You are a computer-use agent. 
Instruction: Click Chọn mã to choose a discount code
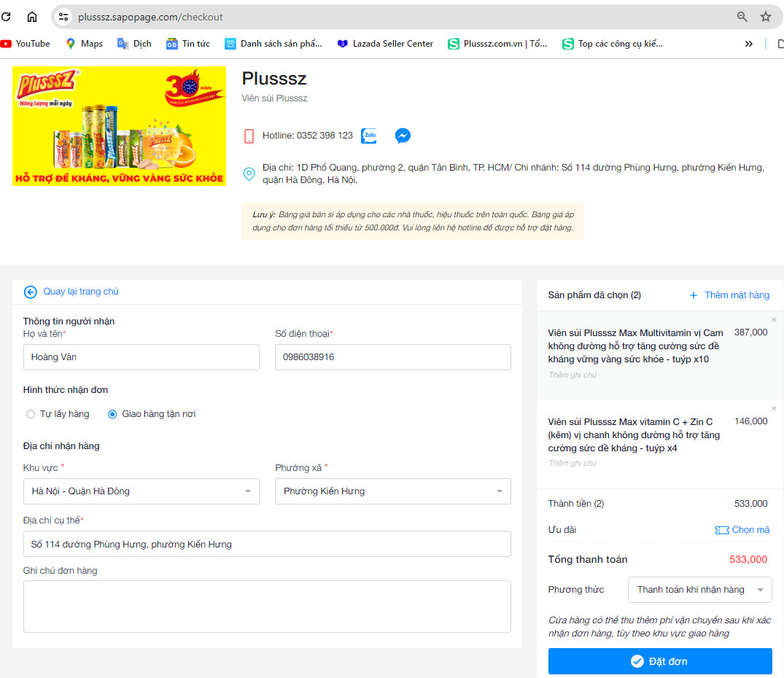pyautogui.click(x=750, y=529)
